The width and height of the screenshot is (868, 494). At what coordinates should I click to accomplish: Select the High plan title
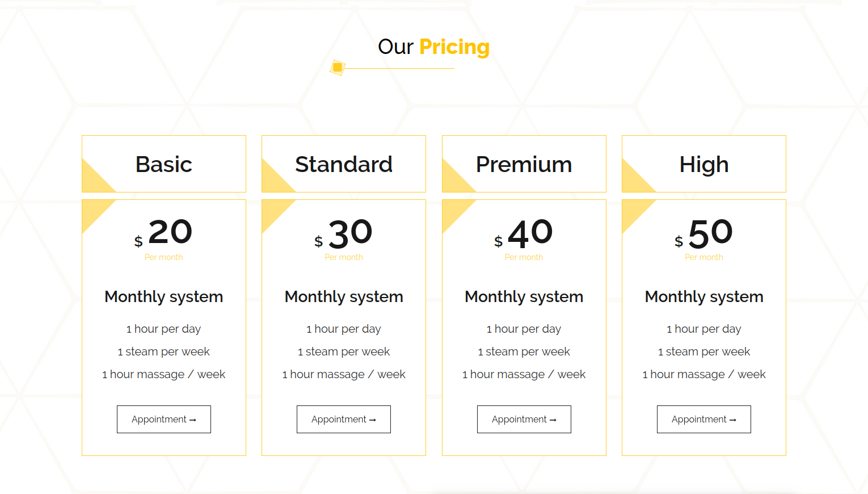point(704,165)
